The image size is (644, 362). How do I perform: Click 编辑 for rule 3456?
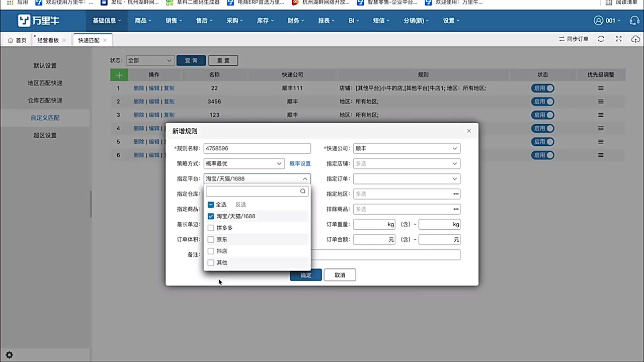click(154, 102)
